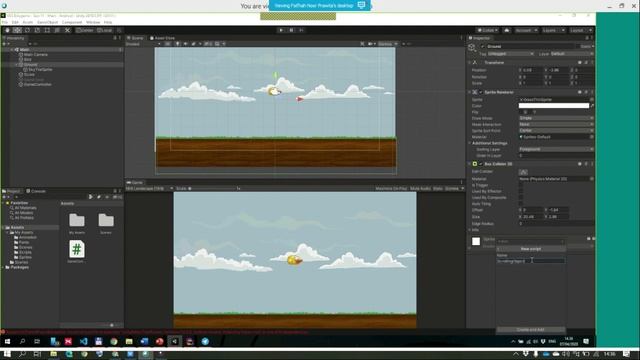
Task: Select the Scale tool in Unity toolbar
Action: [x=37, y=30]
